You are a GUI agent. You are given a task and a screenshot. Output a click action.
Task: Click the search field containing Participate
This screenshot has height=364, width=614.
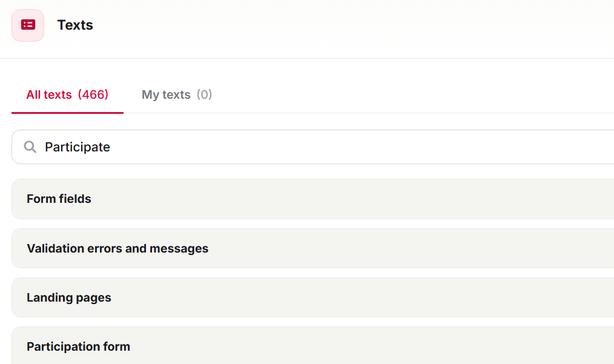313,147
